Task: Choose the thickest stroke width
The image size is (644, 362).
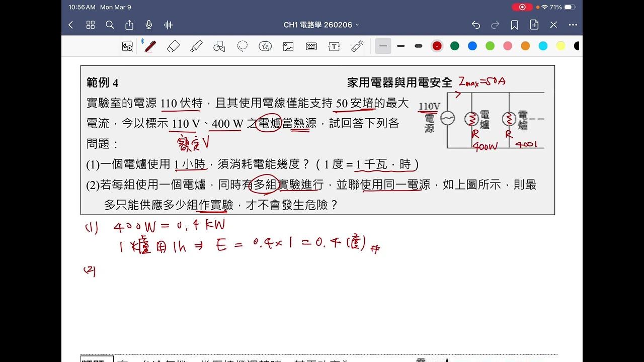Action: (419, 46)
